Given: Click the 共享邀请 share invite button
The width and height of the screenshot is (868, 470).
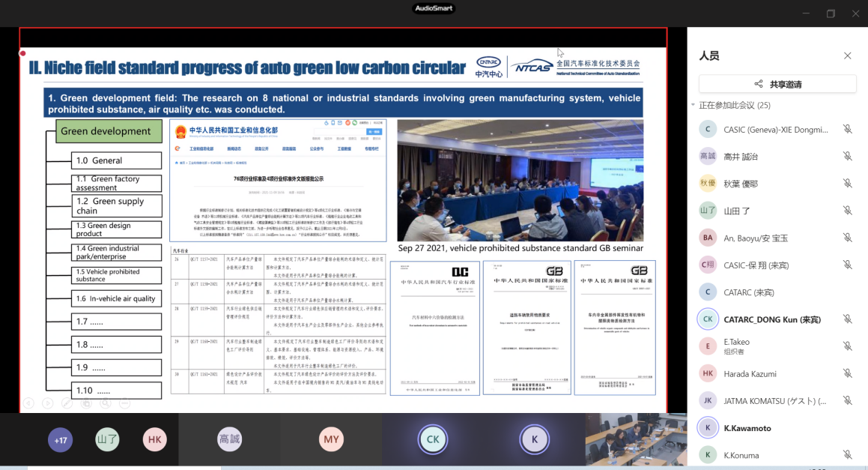Looking at the screenshot, I should [x=776, y=84].
